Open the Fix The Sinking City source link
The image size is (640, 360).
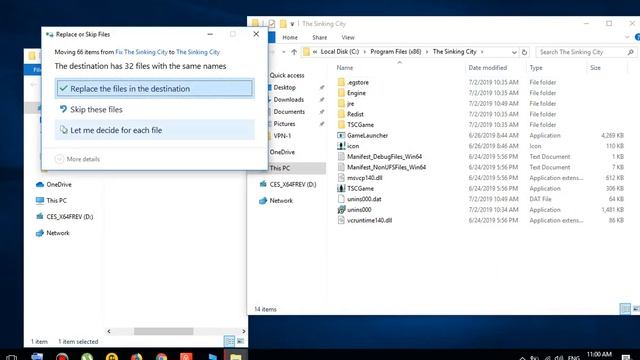coord(141,52)
